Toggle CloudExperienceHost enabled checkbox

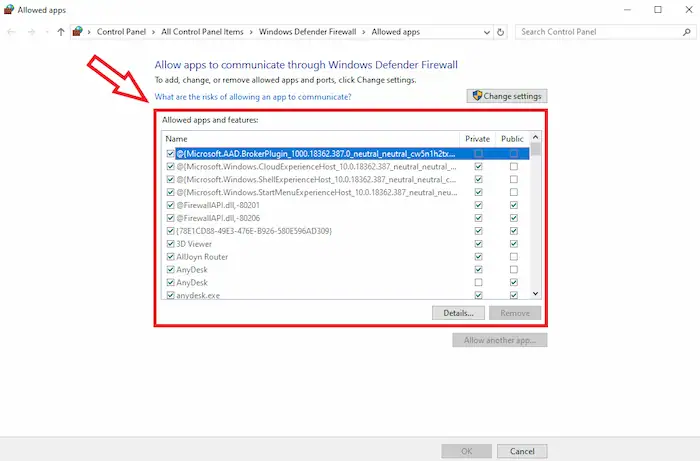pyautogui.click(x=170, y=166)
